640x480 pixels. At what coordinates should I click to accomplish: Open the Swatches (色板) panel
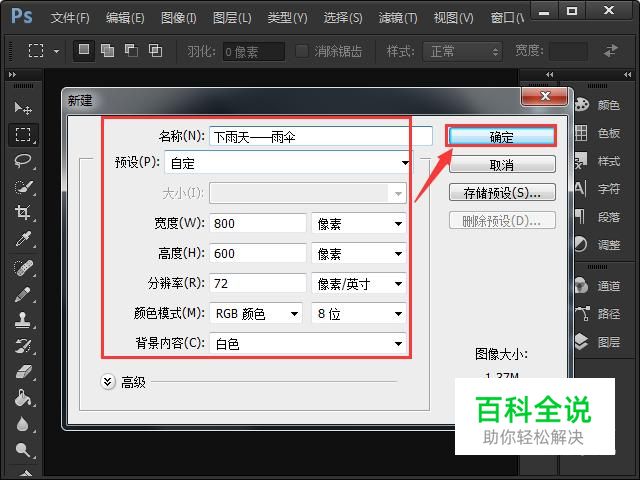[598, 133]
